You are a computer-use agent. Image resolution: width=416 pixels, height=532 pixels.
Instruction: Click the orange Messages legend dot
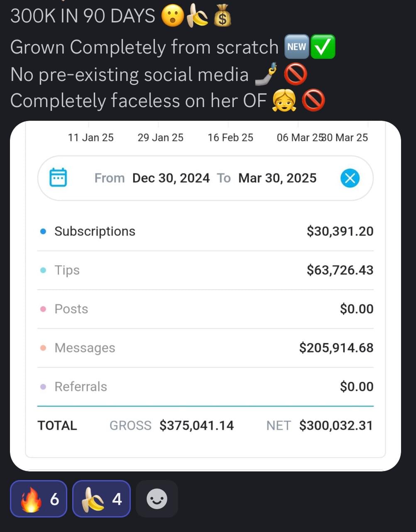[43, 348]
